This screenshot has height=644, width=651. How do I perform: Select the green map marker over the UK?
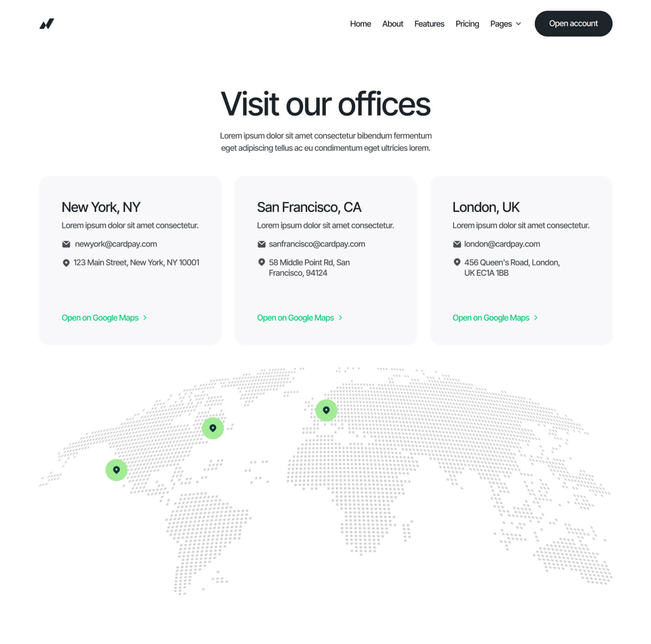(326, 409)
